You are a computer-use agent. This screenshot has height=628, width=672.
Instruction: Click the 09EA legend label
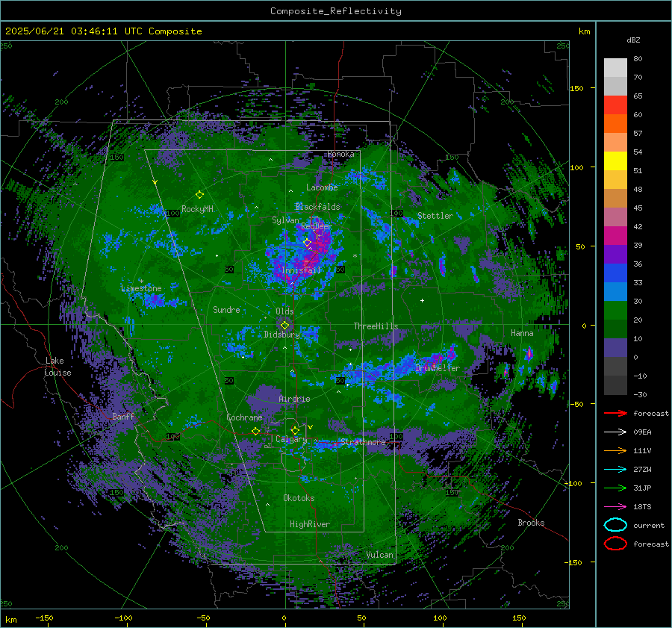[642, 432]
